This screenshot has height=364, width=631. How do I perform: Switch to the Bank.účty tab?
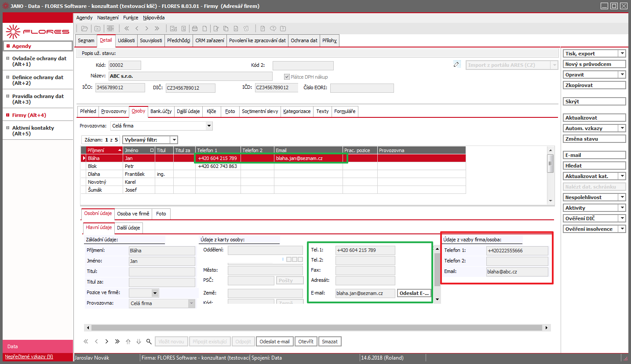click(x=161, y=111)
